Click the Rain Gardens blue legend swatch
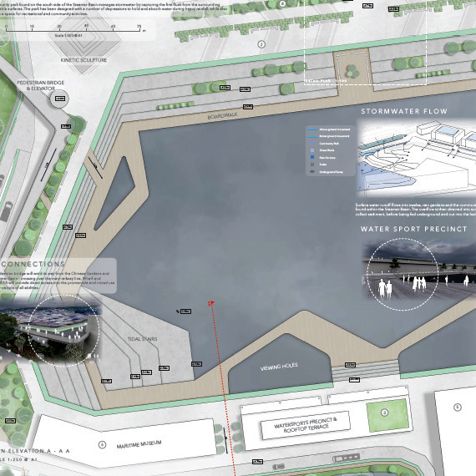Viewport: 476px width, 476px height. (x=312, y=157)
